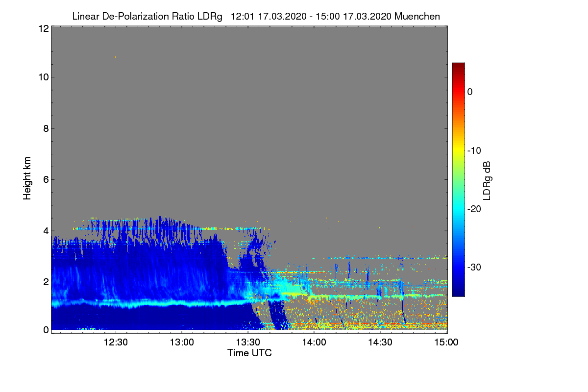Click the 12:30 time tick label
The image size is (588, 392).
(116, 343)
